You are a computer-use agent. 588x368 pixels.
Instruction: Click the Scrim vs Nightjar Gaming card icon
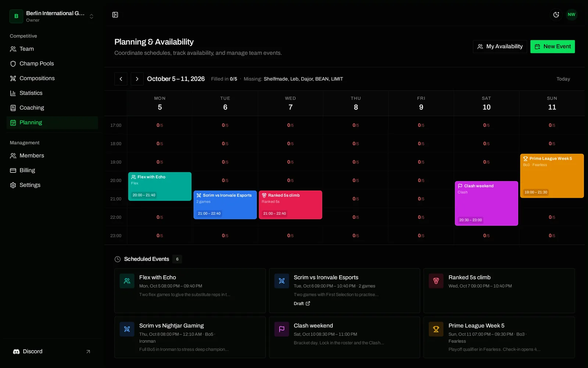[127, 329]
